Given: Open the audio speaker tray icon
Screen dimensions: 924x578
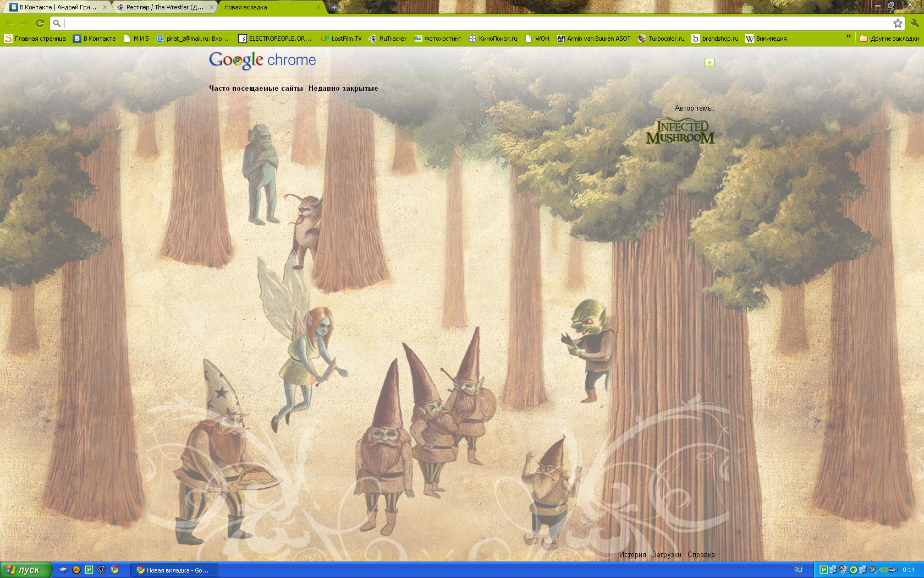Looking at the screenshot, I should click(872, 570).
